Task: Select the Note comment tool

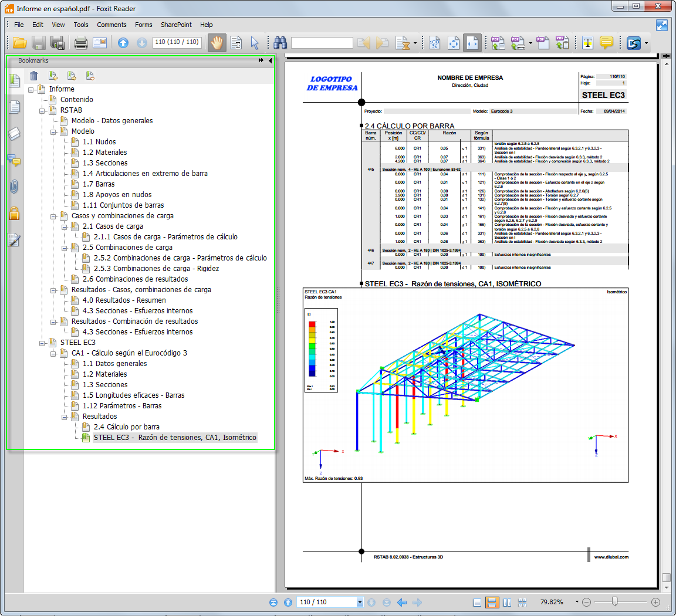Action: 606,43
